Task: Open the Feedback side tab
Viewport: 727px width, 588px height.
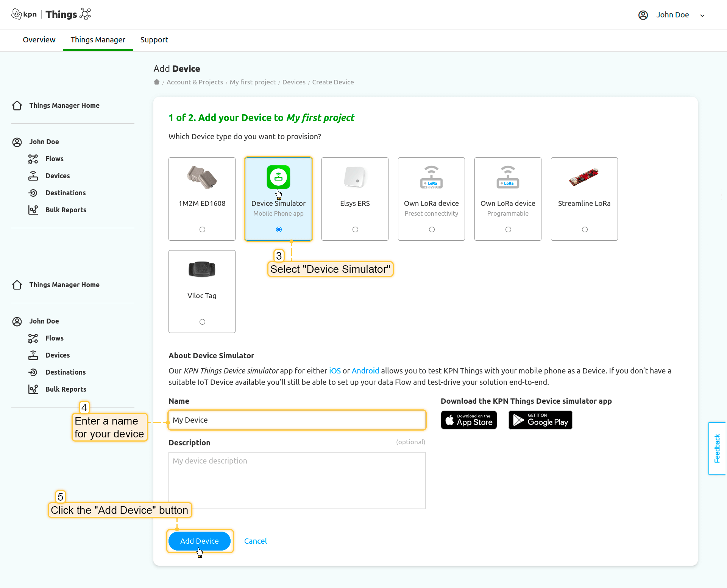Action: click(x=717, y=448)
